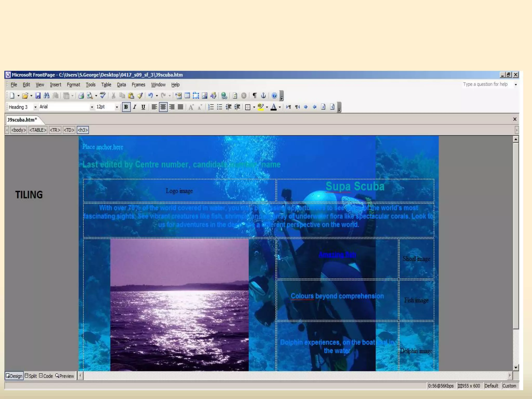Switch to Code view tab
Viewport: 532px width, 399px height.
(46, 376)
